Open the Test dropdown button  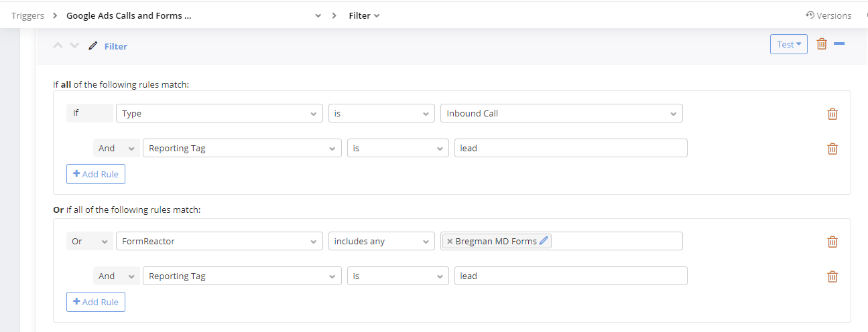[788, 45]
